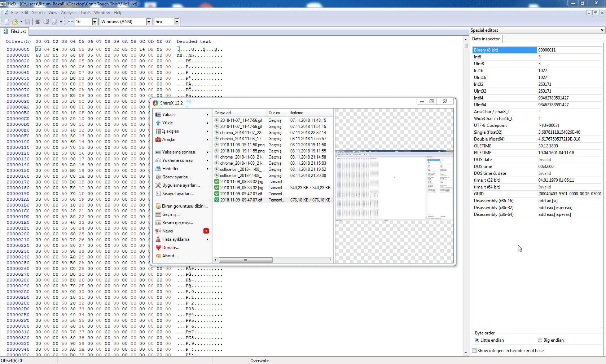The height and width of the screenshot is (364, 606).
Task: Open main memory (RAM chip) icon
Action: (38, 22)
